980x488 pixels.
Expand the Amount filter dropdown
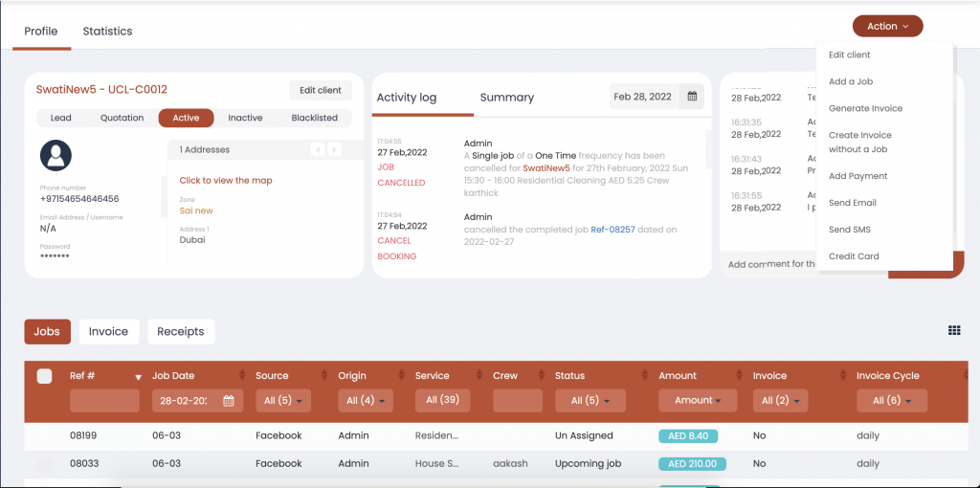pos(698,401)
